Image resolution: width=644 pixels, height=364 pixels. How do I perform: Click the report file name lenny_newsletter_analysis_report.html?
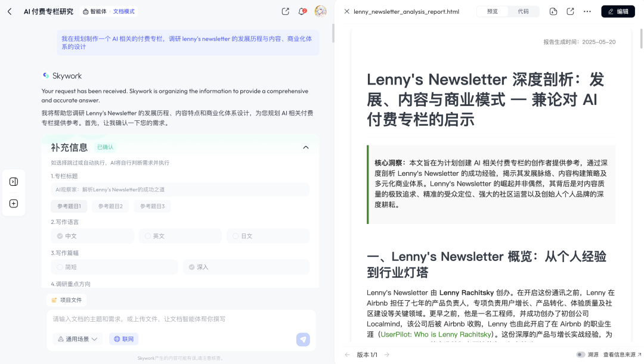tap(406, 11)
